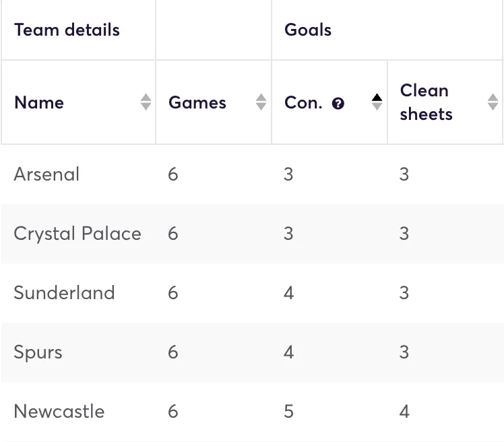Image resolution: width=504 pixels, height=442 pixels.
Task: Click the Con. column header label
Action: tap(303, 102)
